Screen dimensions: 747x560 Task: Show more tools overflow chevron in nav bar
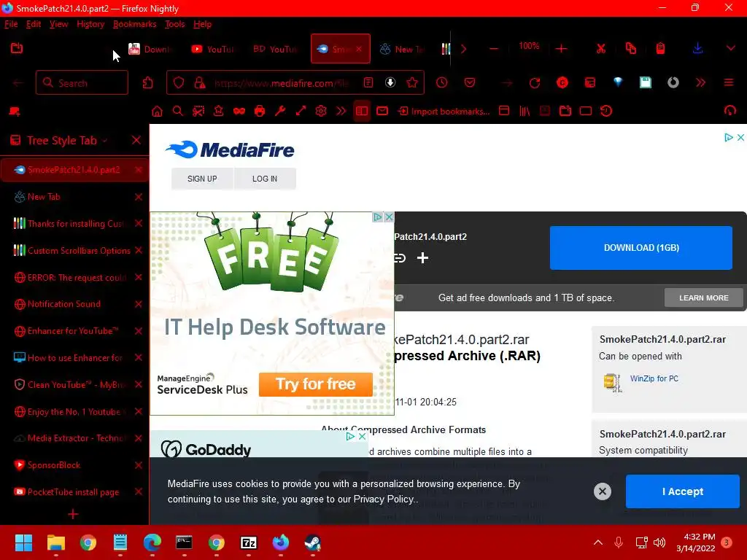tap(700, 82)
